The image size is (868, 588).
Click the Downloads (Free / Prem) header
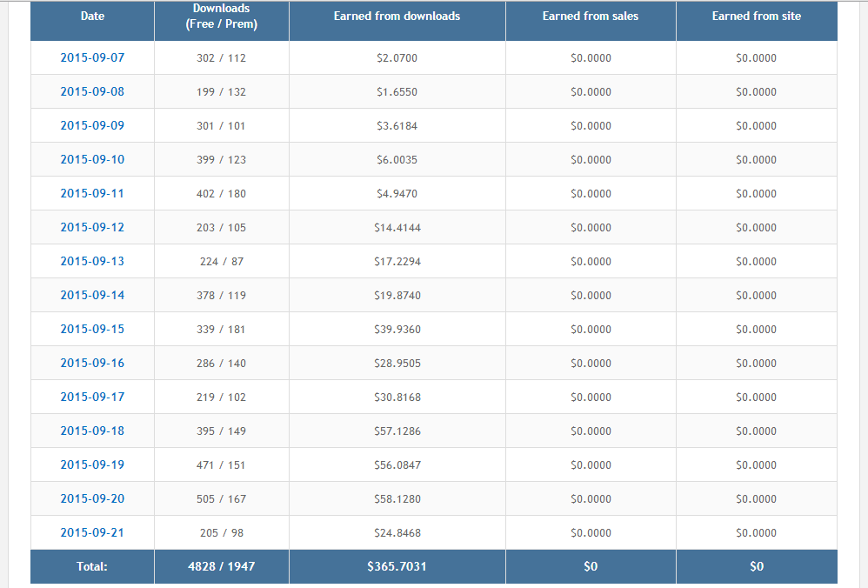pos(222,16)
